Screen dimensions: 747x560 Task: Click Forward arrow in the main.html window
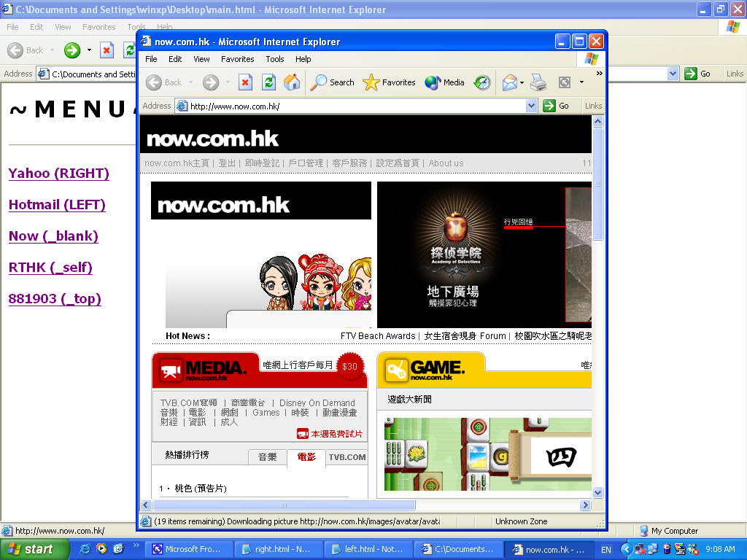tap(72, 50)
